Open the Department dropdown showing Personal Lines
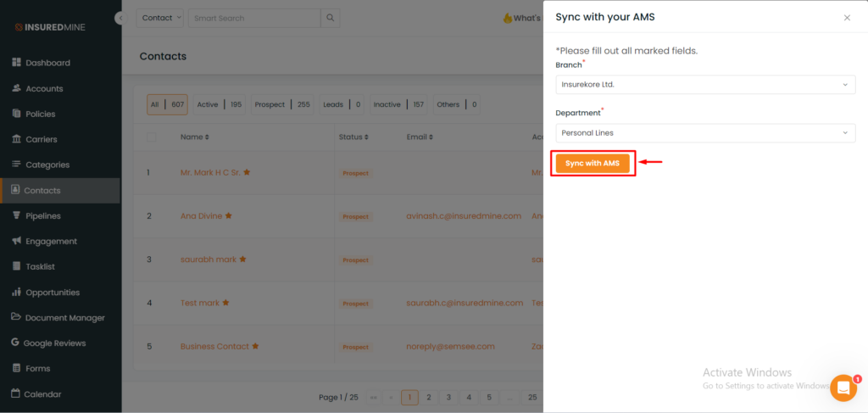868x413 pixels. 705,133
